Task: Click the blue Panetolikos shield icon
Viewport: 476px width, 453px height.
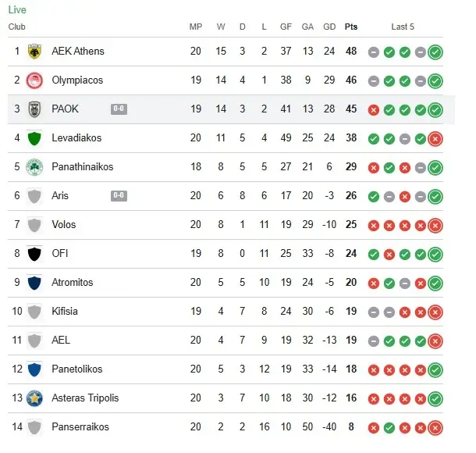Action: pos(34,369)
